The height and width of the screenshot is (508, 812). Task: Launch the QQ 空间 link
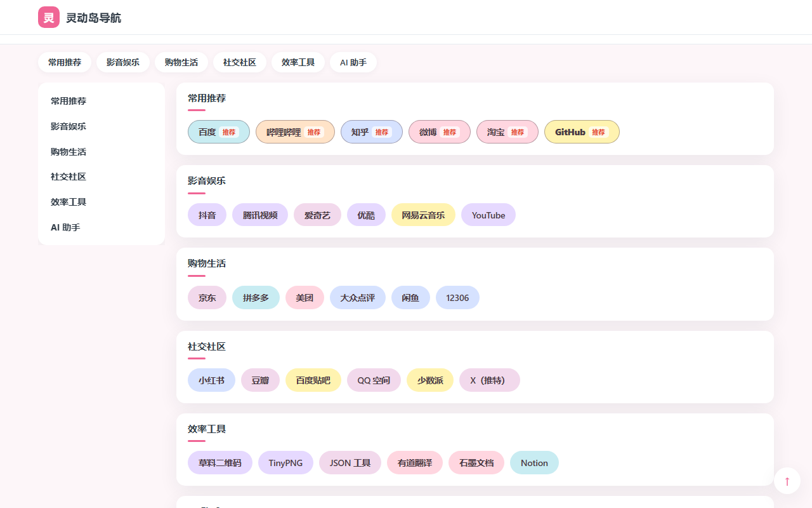[374, 380]
